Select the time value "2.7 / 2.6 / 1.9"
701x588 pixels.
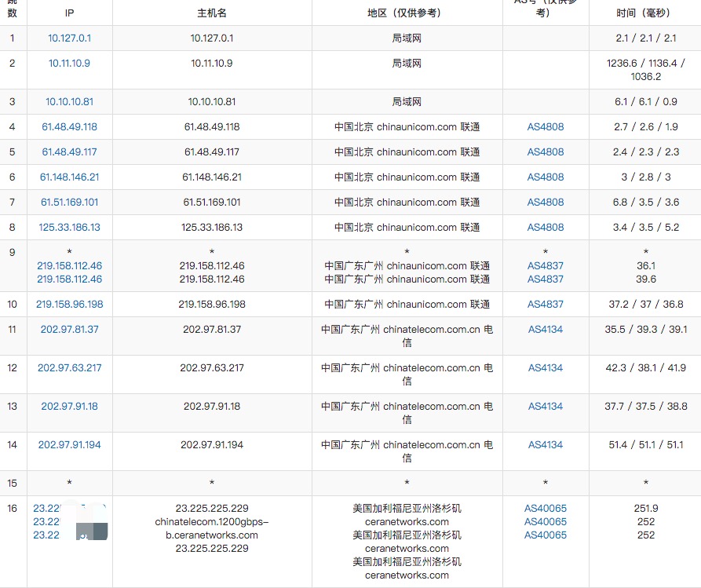(x=645, y=126)
